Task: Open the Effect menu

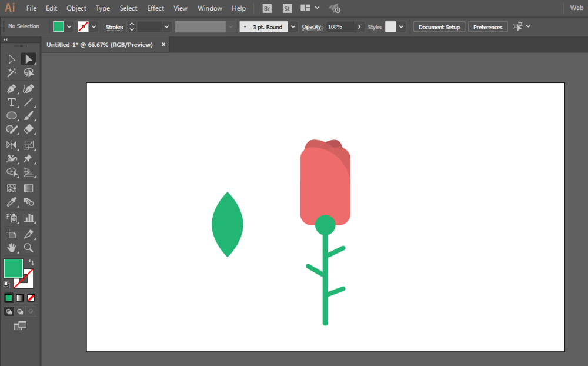Action: coord(155,8)
